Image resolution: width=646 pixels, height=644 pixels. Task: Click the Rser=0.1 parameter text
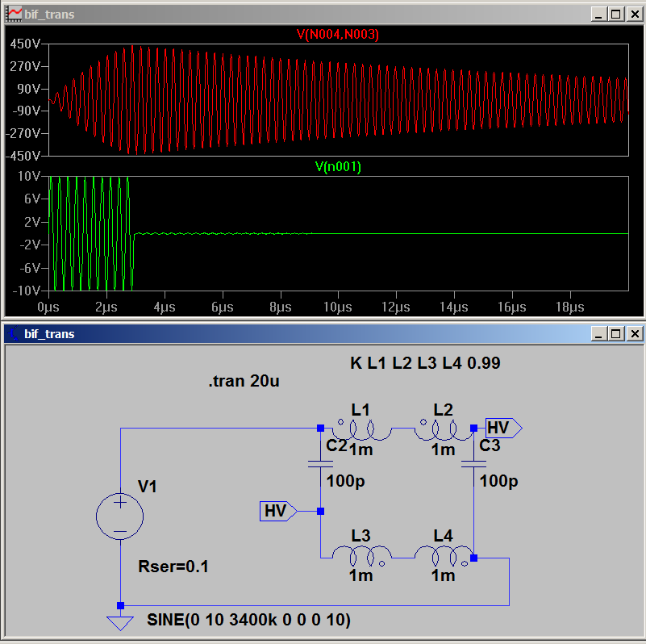click(x=174, y=567)
